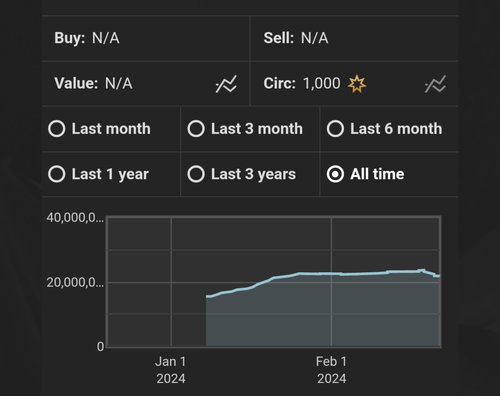This screenshot has height=396, width=500.
Task: Click the shaded chart area under the line
Action: point(323,310)
